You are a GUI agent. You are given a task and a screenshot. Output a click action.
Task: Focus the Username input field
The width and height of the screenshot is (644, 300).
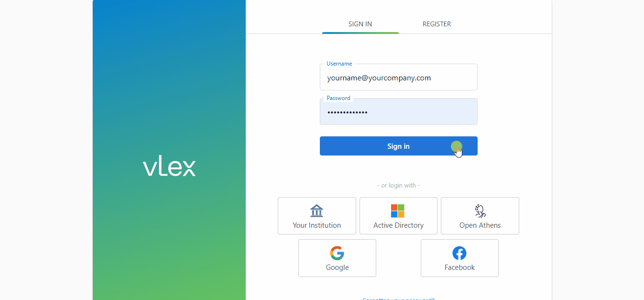pos(398,78)
